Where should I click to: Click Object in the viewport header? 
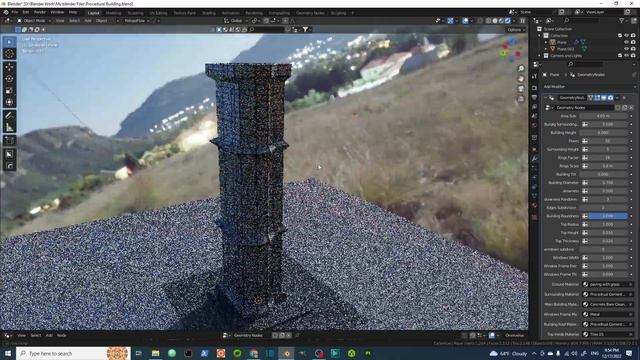[102, 20]
